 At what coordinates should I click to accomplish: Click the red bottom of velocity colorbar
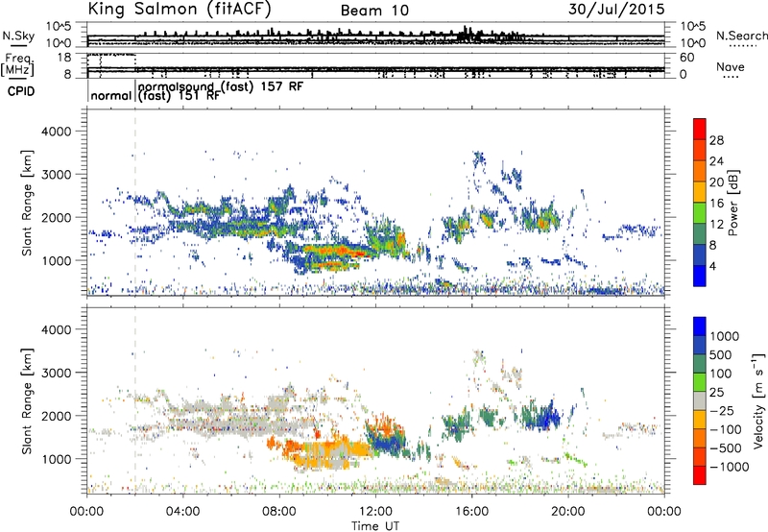tap(700, 475)
